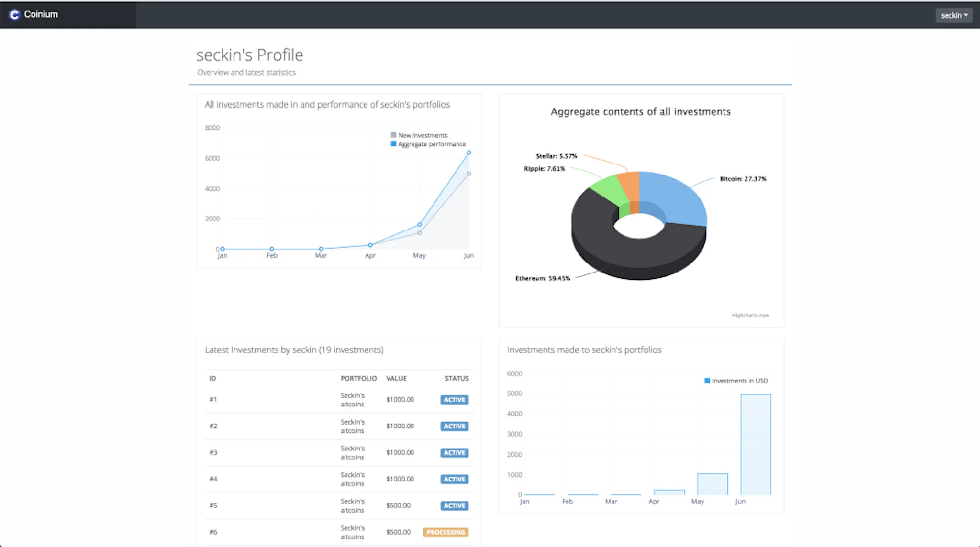The image size is (980, 547).
Task: Click the PROCESSING badge for investment #6
Action: (445, 532)
